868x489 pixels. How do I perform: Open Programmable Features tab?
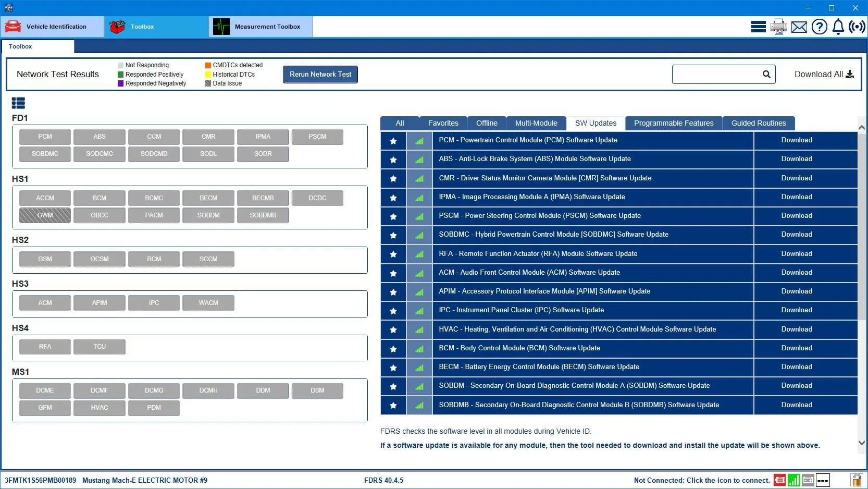tap(674, 123)
